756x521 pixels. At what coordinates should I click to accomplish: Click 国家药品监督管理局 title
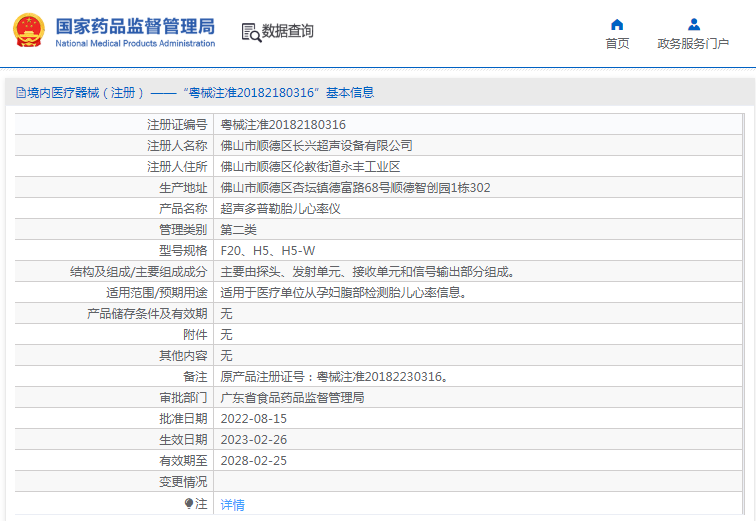[135, 26]
